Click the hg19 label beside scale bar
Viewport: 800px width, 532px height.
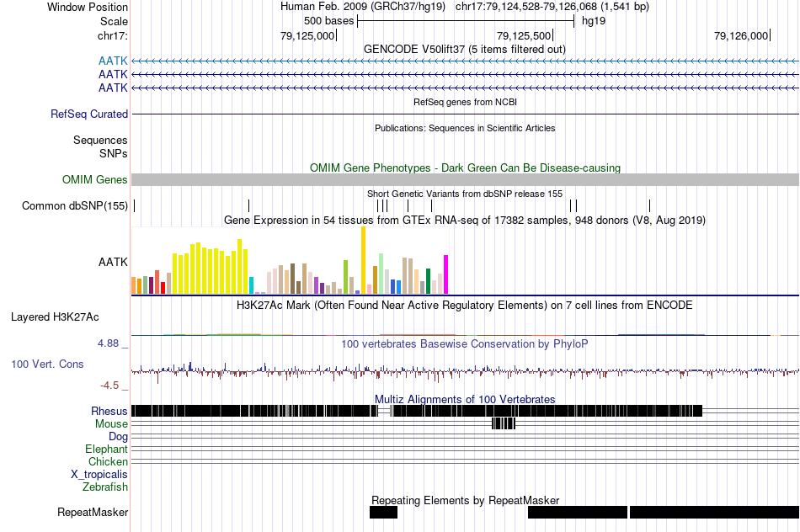[x=594, y=21]
